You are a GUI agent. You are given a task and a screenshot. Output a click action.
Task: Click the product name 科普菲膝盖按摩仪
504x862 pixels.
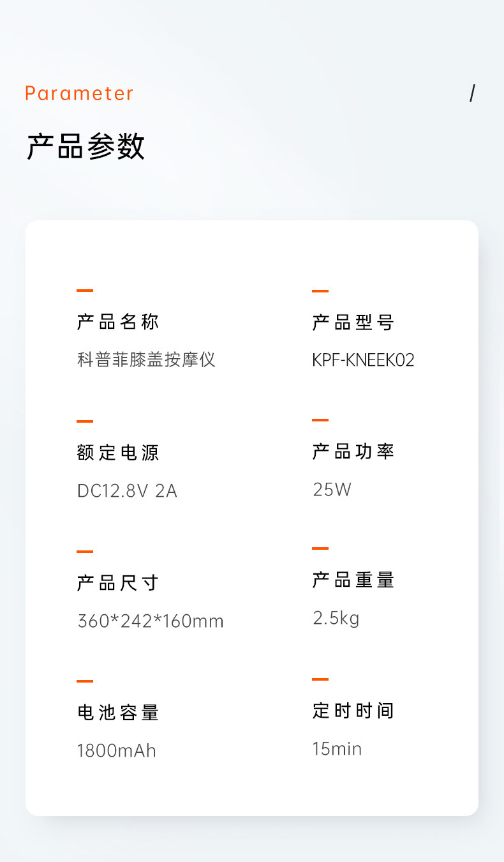[146, 359]
